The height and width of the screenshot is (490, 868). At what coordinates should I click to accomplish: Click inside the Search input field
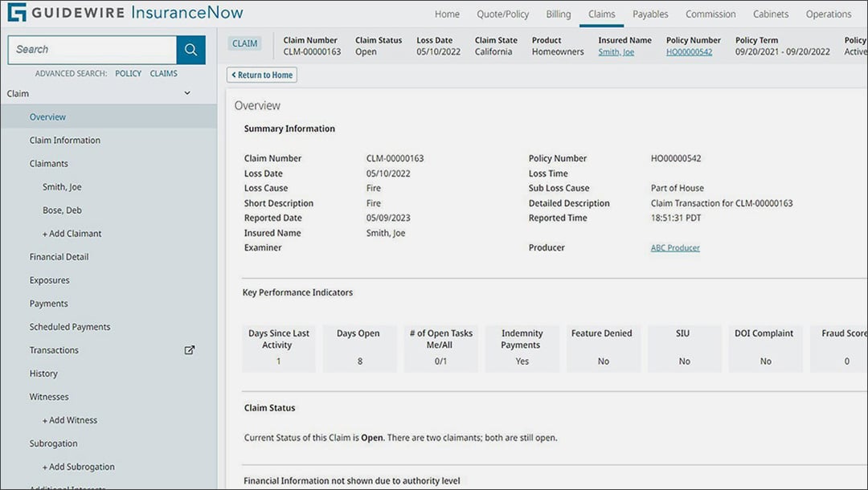pos(92,49)
